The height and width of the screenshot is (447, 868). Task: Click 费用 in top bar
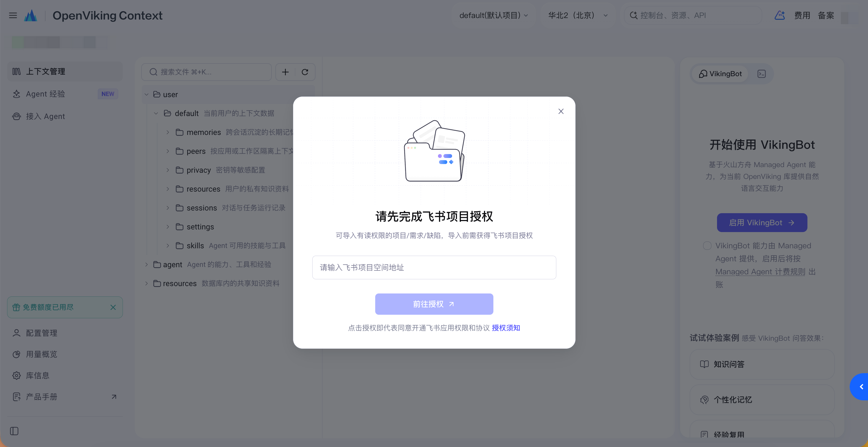(x=802, y=15)
